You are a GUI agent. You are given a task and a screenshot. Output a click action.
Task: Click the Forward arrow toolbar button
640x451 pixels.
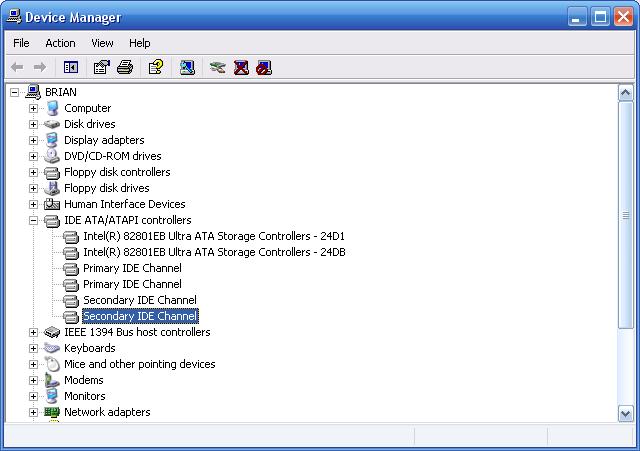40,67
